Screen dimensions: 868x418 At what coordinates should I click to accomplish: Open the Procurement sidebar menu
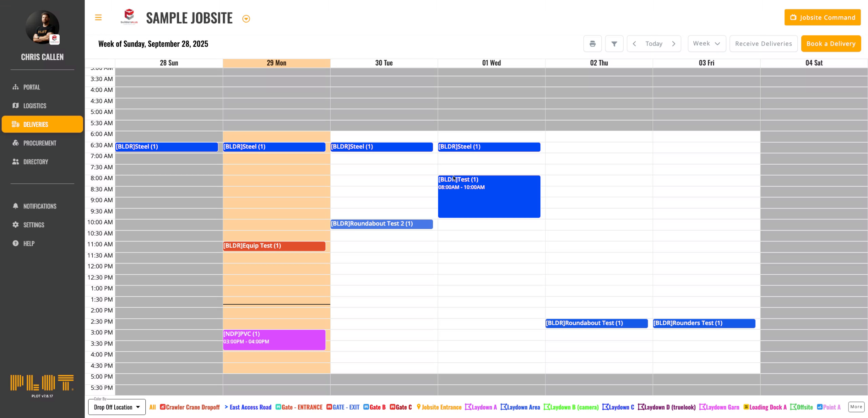coord(40,143)
